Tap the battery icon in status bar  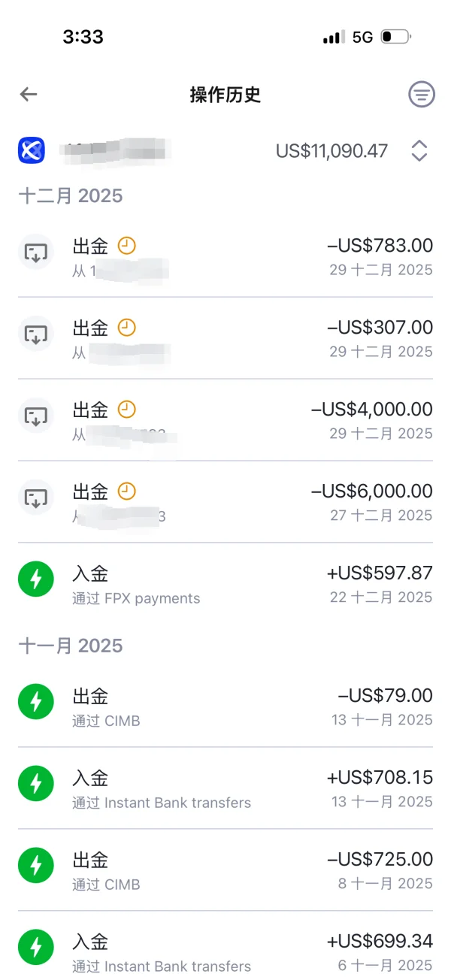pos(394,36)
